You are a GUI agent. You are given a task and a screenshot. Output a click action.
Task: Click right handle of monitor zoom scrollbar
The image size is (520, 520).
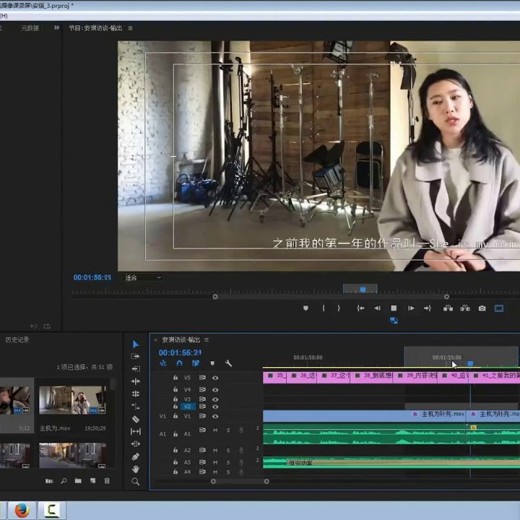click(x=446, y=297)
